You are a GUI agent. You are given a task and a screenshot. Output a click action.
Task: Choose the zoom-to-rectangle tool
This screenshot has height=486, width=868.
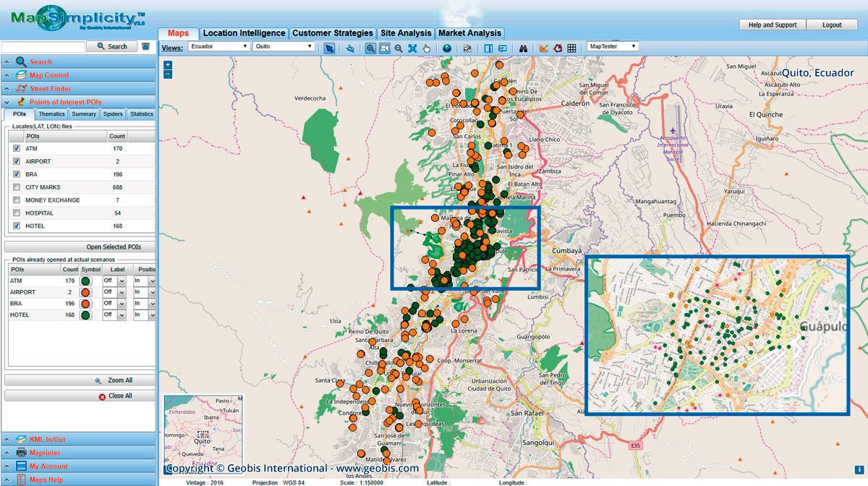click(384, 48)
